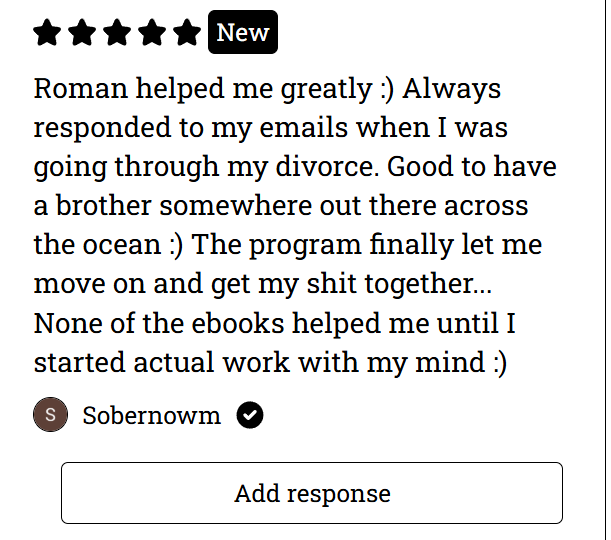
Task: Click the fifth rating star
Action: pyautogui.click(x=187, y=33)
